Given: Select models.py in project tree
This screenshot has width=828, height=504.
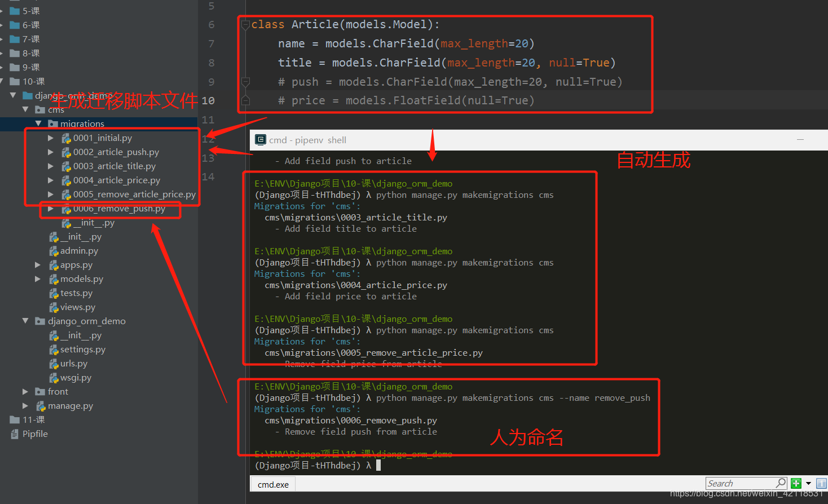Looking at the screenshot, I should [x=82, y=279].
